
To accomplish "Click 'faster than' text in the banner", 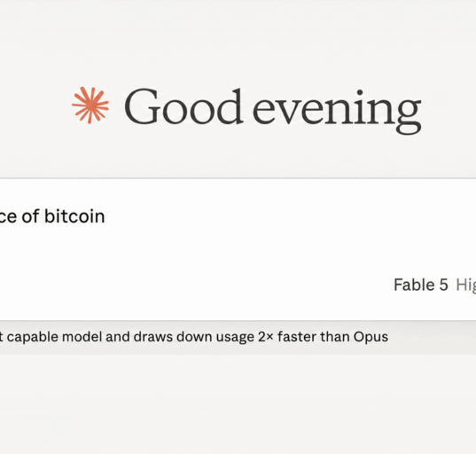I will click(313, 337).
